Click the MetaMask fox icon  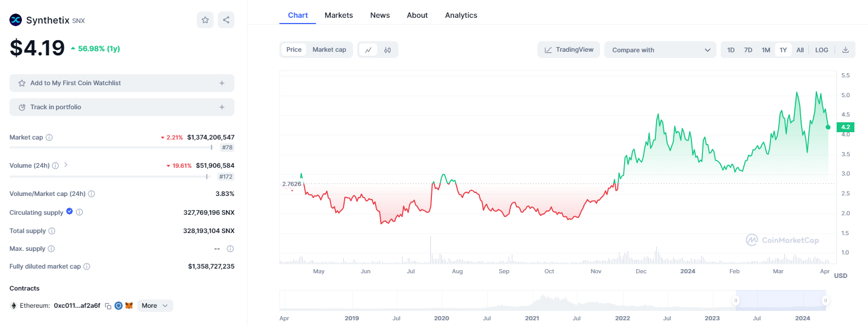[x=129, y=306]
